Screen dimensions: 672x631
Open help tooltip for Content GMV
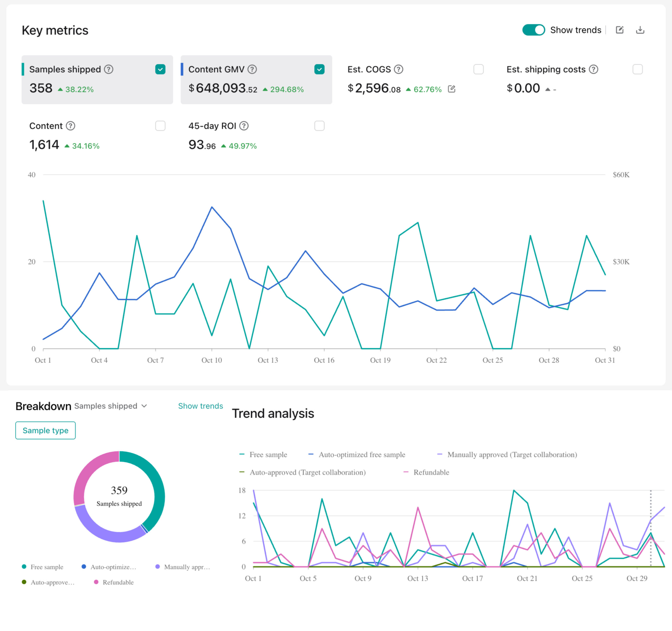[x=252, y=69]
